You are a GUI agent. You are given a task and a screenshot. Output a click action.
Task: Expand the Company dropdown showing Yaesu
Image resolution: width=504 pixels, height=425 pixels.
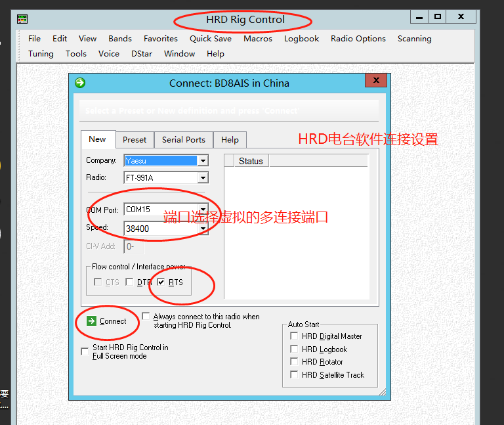pyautogui.click(x=203, y=160)
